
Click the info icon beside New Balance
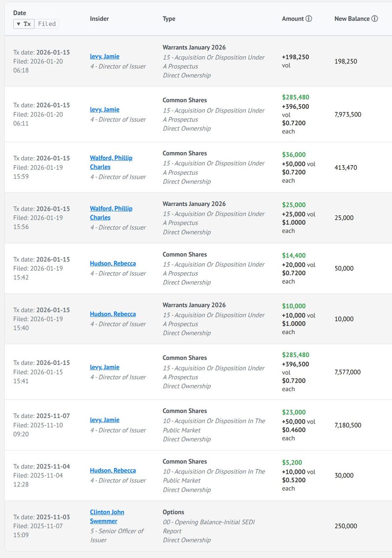coord(375,19)
